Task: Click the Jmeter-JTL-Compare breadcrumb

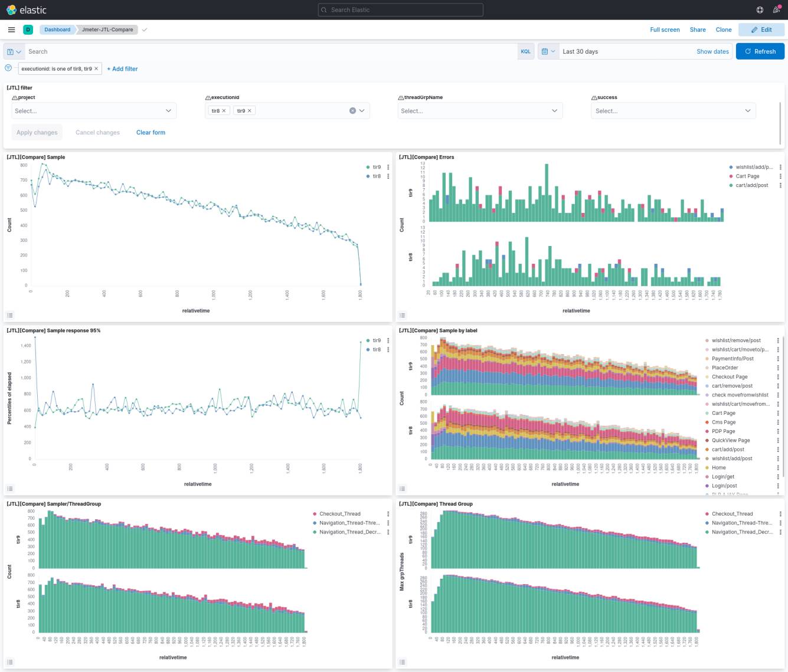Action: (107, 29)
